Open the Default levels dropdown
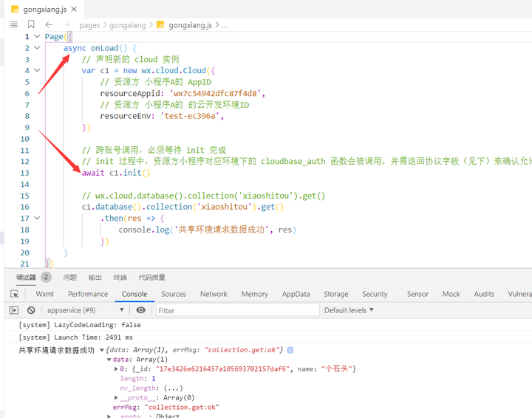 point(349,310)
